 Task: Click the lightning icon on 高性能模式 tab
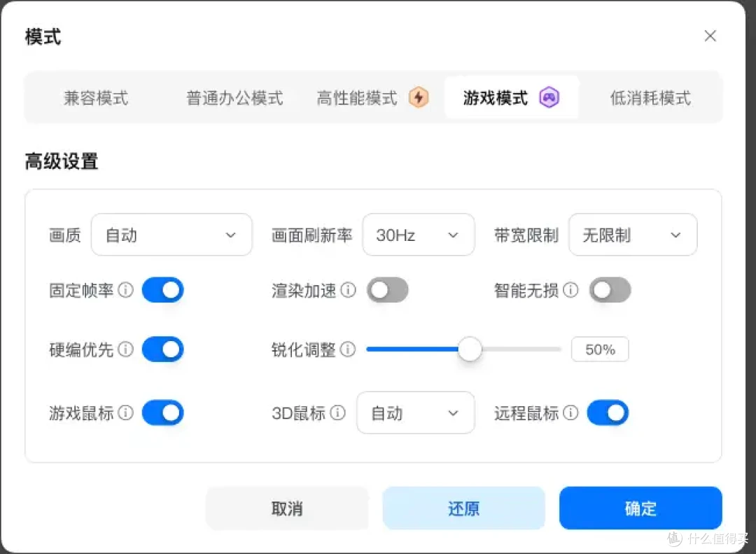[419, 97]
